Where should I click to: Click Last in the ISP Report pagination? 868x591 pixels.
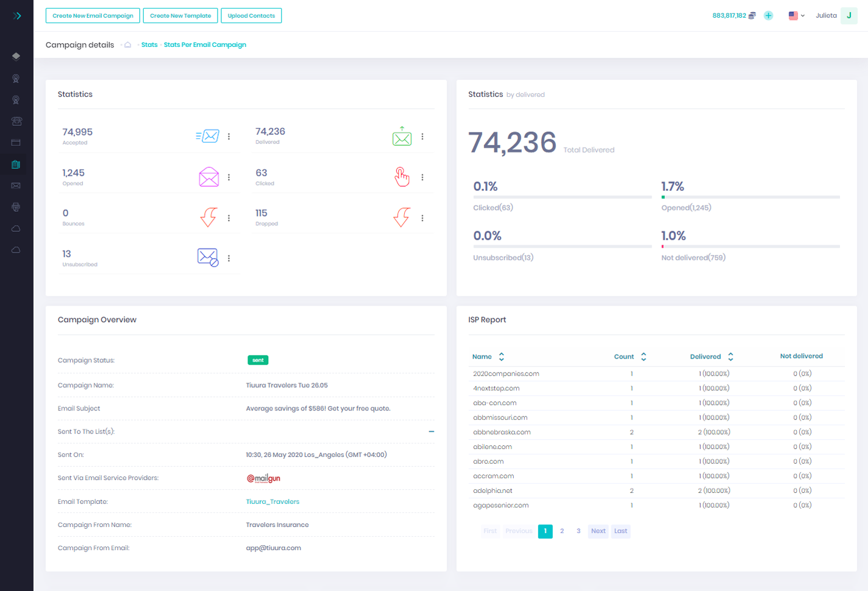coord(621,531)
